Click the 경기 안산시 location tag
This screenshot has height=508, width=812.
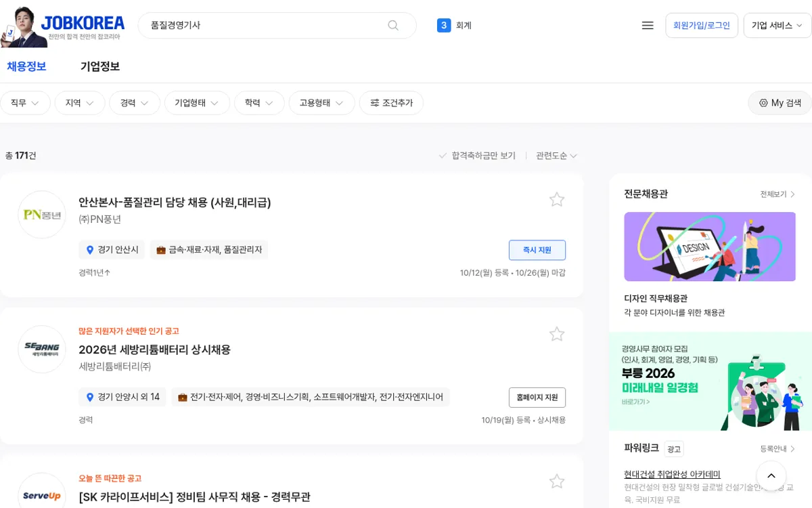click(112, 250)
